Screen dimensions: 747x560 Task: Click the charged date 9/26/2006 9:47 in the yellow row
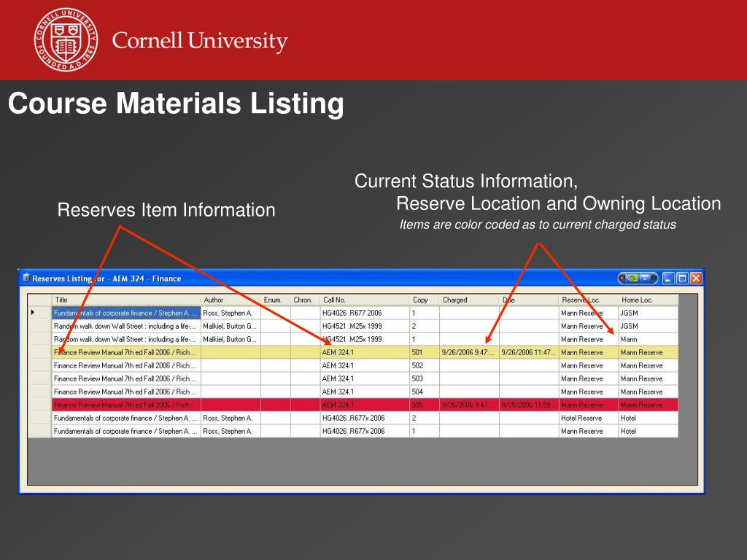[468, 352]
